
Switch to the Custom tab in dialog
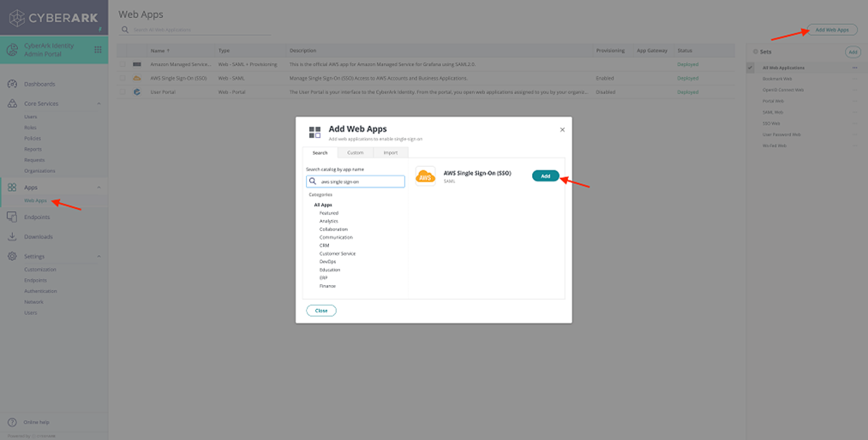tap(356, 152)
